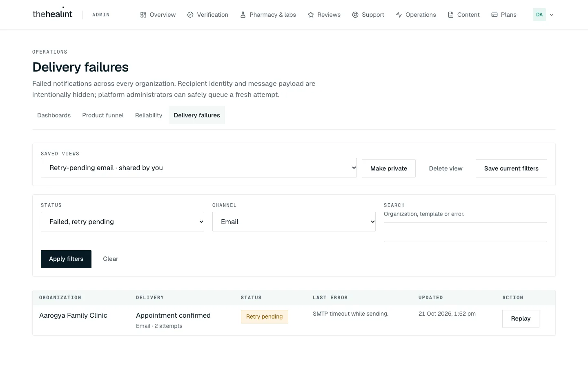Expand the account menu chevron
588x368 pixels.
pos(552,15)
